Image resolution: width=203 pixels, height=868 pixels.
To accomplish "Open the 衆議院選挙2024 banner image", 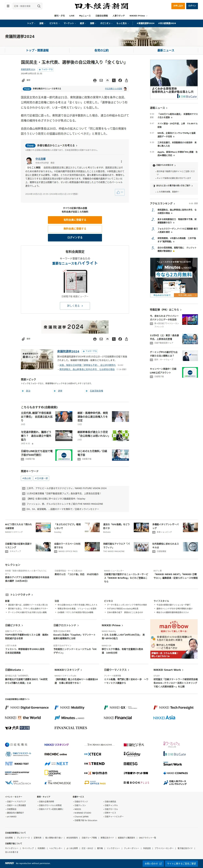I will point(75,327).
